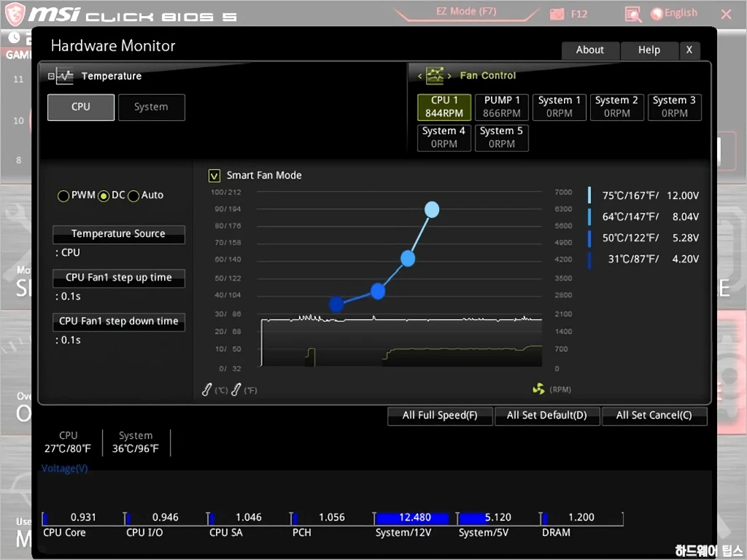Viewport: 747px width, 560px height.
Task: Close the BIOS with top-right X
Action: pyautogui.click(x=726, y=15)
